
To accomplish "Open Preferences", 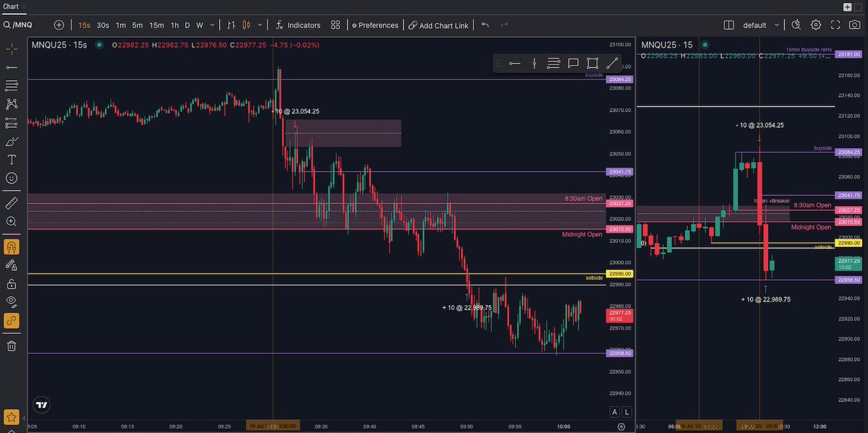I will pyautogui.click(x=375, y=25).
